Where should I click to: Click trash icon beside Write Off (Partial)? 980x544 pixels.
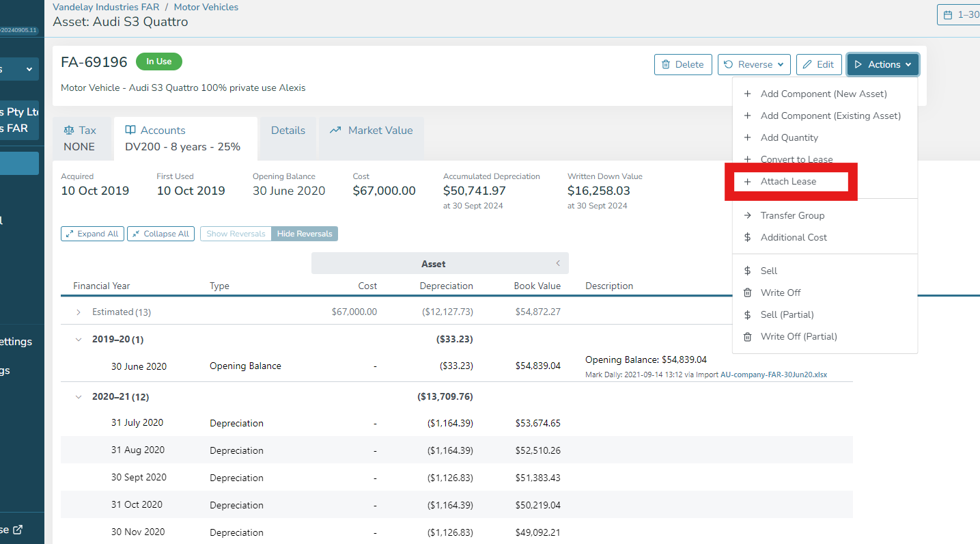click(x=747, y=336)
